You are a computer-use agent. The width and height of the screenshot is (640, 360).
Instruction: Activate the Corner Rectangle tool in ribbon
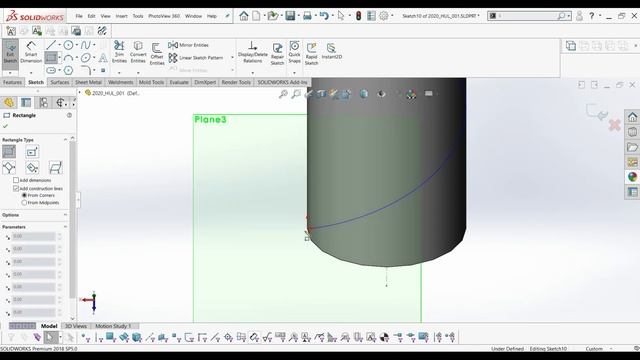[51, 58]
